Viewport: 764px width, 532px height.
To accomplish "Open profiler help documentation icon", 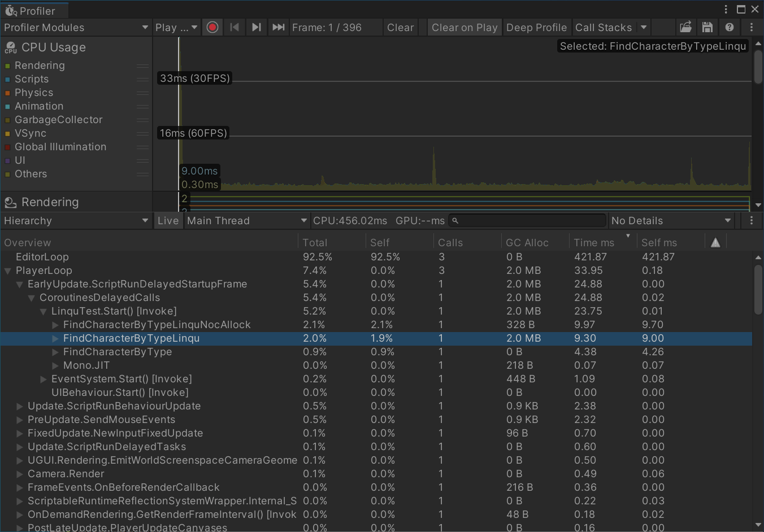I will [x=730, y=27].
